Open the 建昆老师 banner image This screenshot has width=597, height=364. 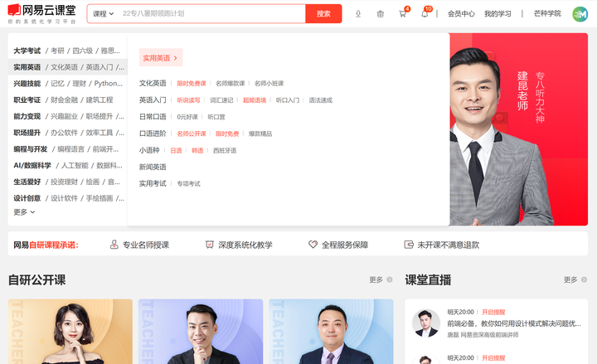(x=518, y=129)
